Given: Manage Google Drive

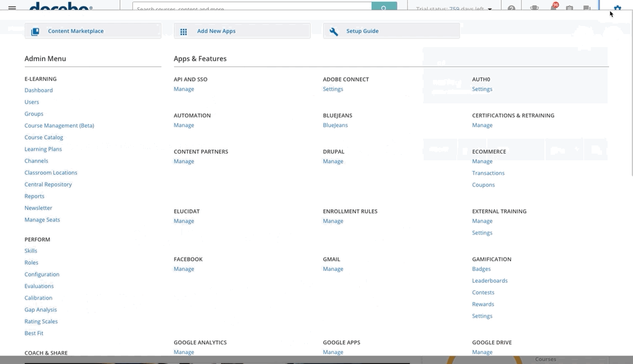Looking at the screenshot, I should [482, 352].
